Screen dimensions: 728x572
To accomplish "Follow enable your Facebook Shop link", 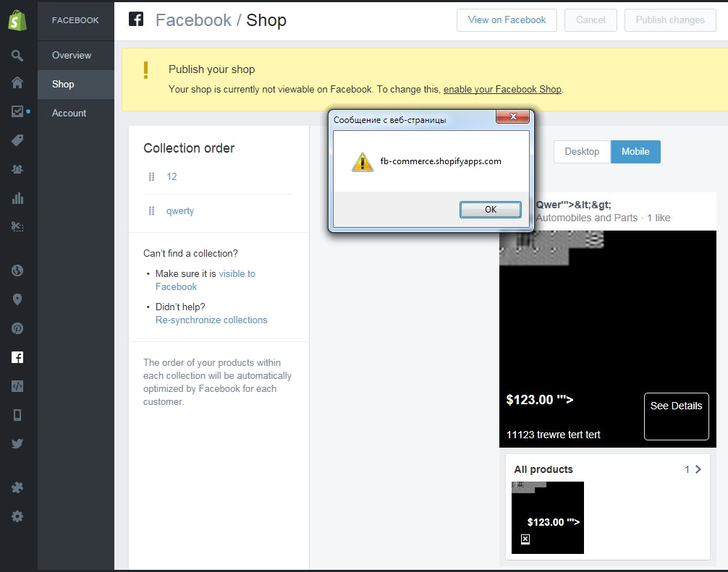I will 502,90.
